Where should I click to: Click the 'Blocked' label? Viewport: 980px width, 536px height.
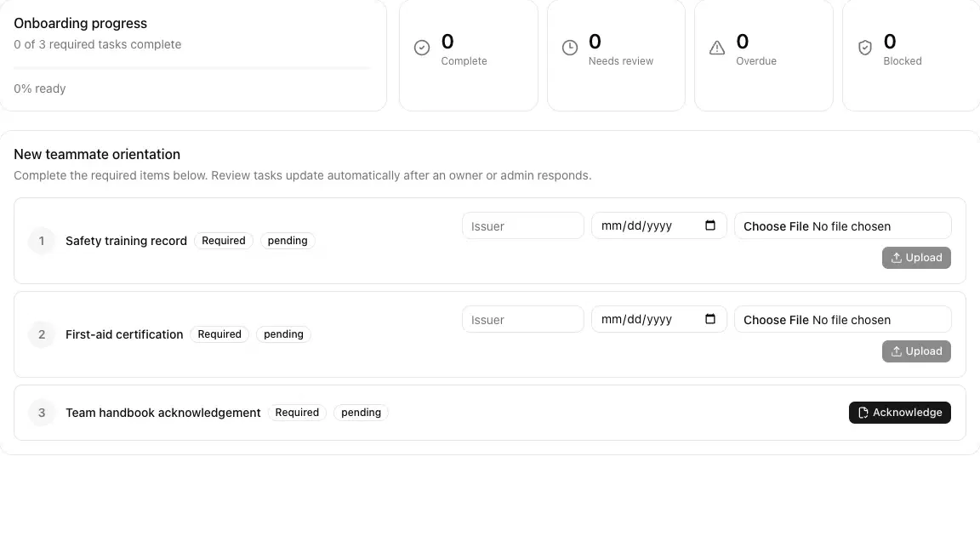point(903,60)
